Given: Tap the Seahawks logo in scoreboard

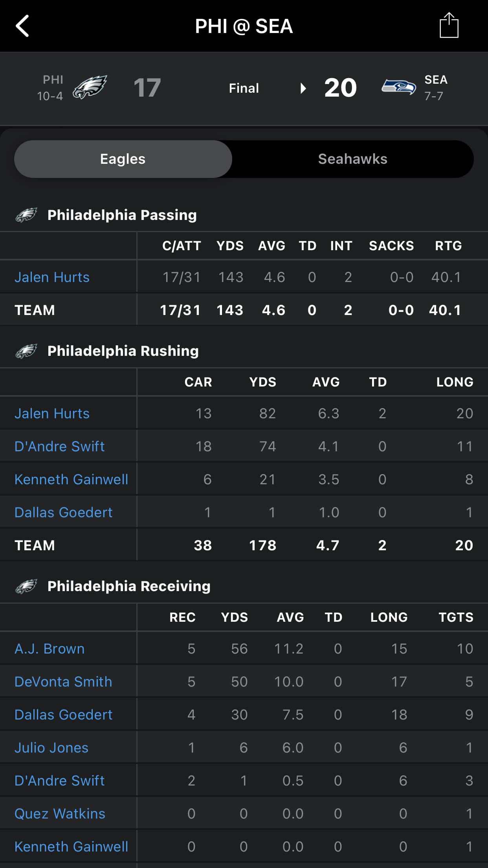Looking at the screenshot, I should coord(398,87).
